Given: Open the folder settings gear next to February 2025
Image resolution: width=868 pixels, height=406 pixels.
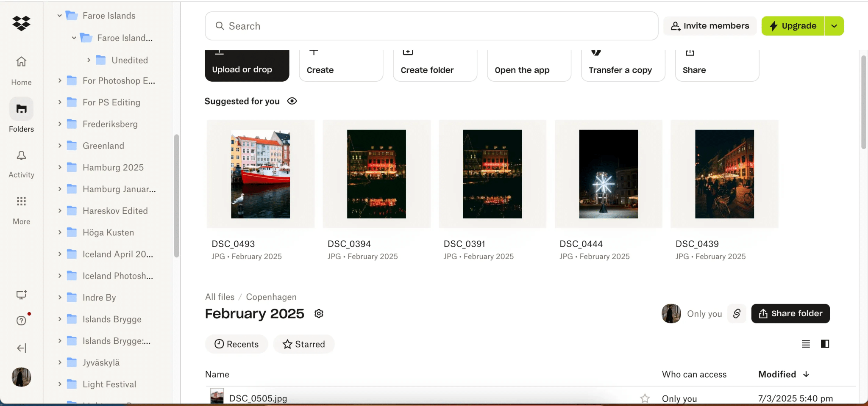Looking at the screenshot, I should pos(319,313).
